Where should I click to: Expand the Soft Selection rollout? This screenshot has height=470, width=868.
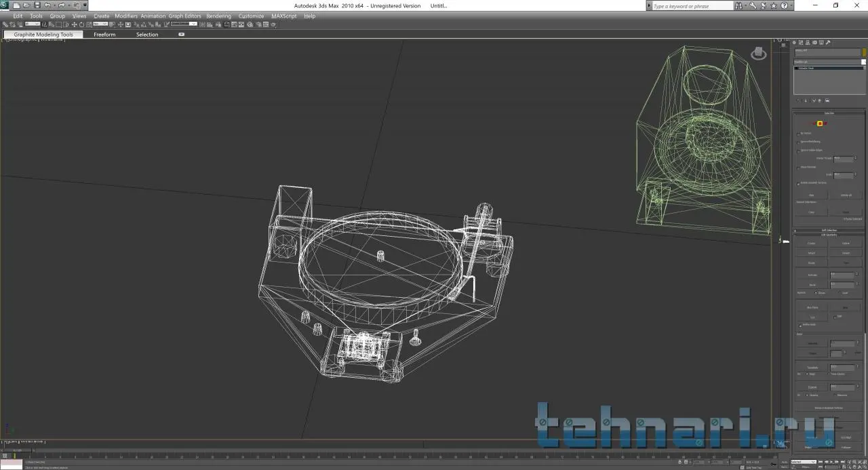pyautogui.click(x=829, y=230)
